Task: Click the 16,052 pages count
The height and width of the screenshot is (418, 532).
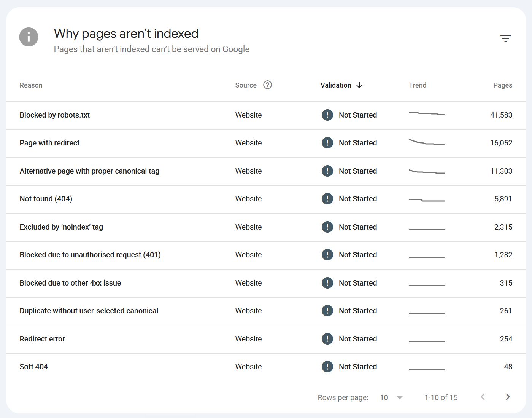Action: click(x=501, y=143)
